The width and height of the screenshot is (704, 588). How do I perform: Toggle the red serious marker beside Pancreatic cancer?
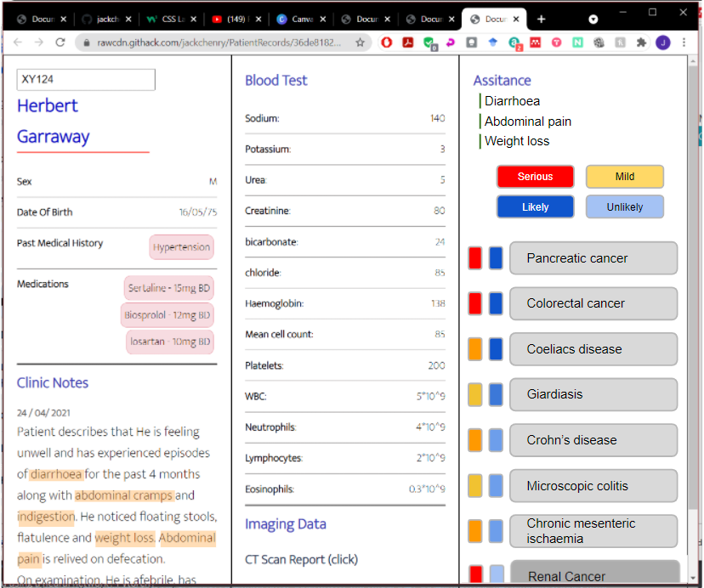(474, 257)
